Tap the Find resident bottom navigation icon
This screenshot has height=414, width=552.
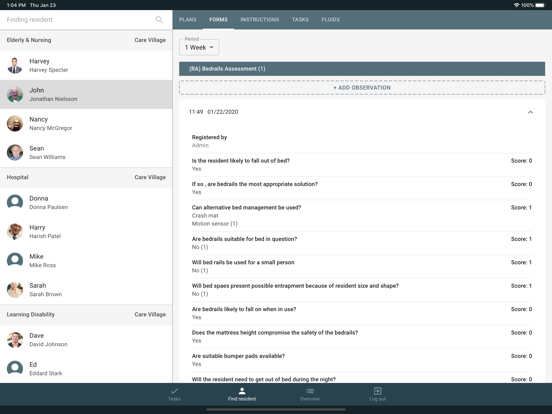click(242, 391)
